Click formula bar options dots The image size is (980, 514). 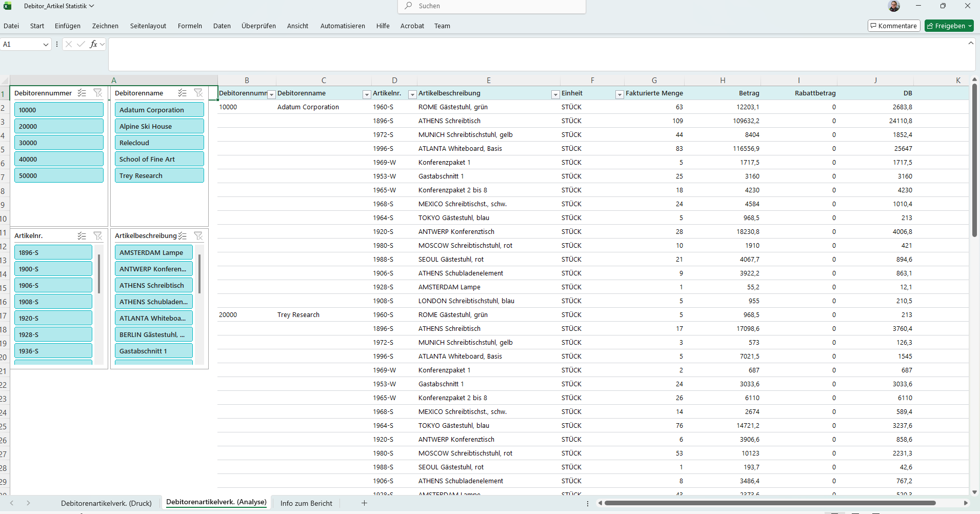[57, 44]
